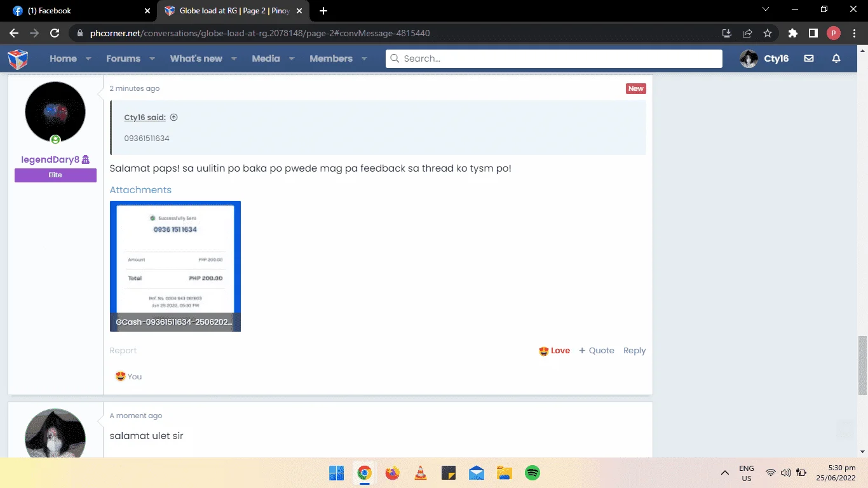Close the Globe load at RG tab

tap(301, 11)
